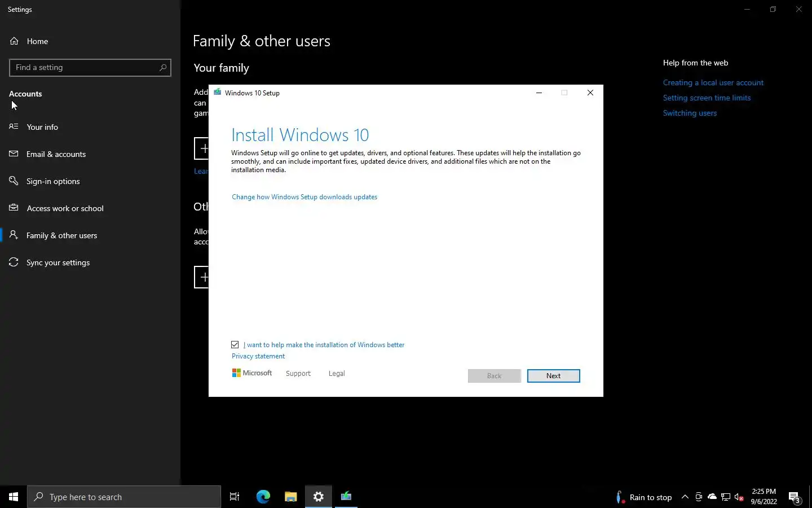Uncheck help make installation better checkbox
Screen dimensions: 812x508
tap(235, 345)
